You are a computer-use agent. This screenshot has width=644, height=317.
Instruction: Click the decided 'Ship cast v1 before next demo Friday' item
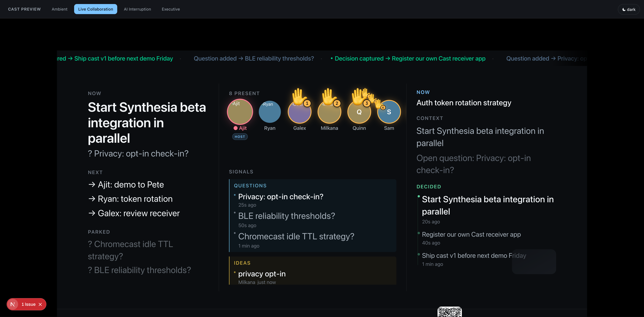(x=474, y=255)
